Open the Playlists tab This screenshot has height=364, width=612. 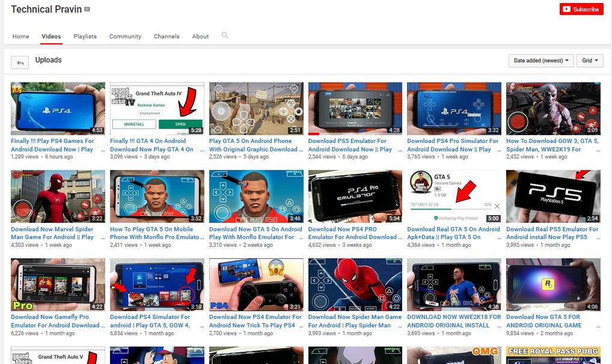click(85, 36)
